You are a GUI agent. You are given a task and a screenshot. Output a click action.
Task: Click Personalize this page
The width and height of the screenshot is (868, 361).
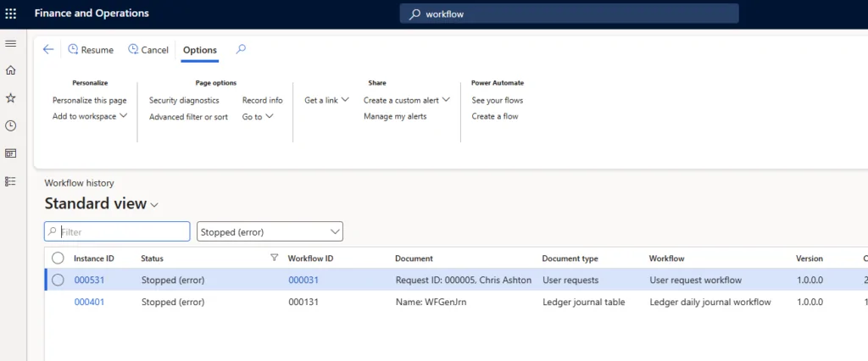click(90, 100)
